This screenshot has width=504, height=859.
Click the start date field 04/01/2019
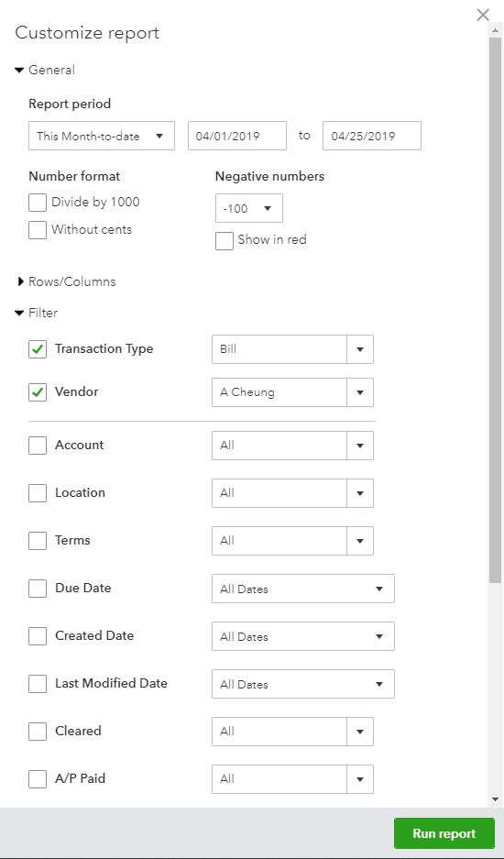pos(237,136)
